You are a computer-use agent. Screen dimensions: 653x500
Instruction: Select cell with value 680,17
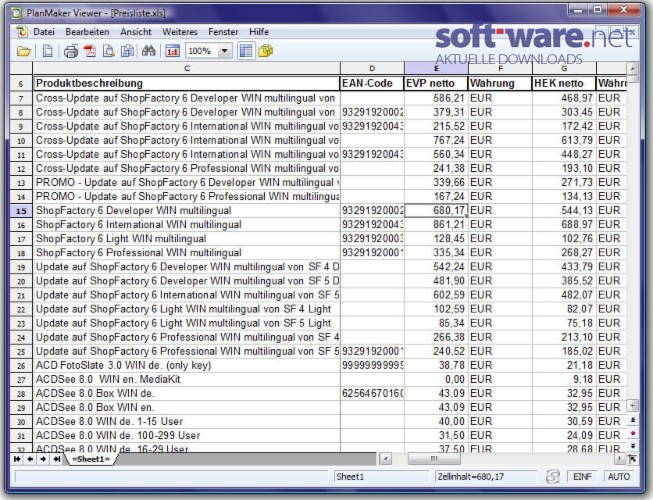(x=436, y=211)
